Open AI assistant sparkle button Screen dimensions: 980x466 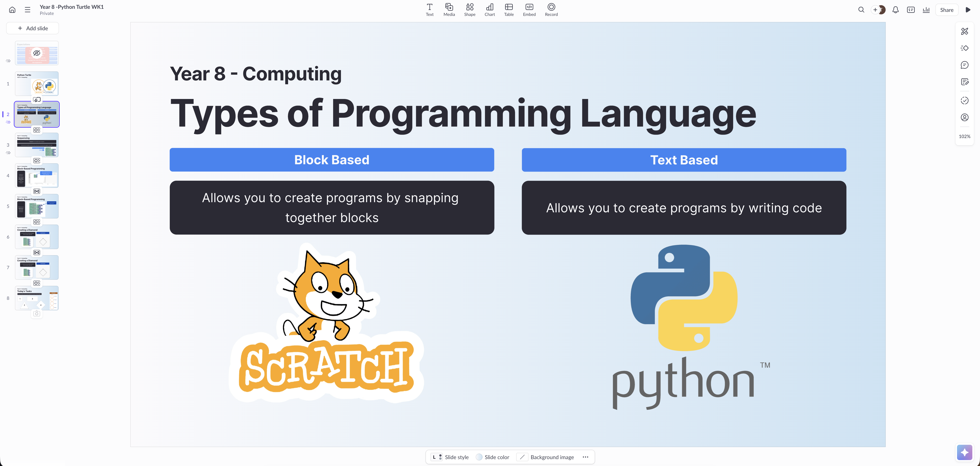point(964,452)
